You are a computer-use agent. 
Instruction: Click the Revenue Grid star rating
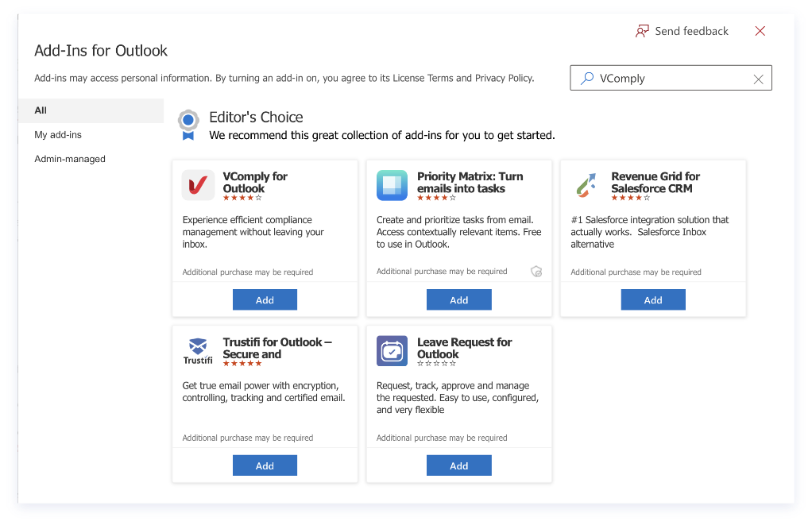point(631,198)
